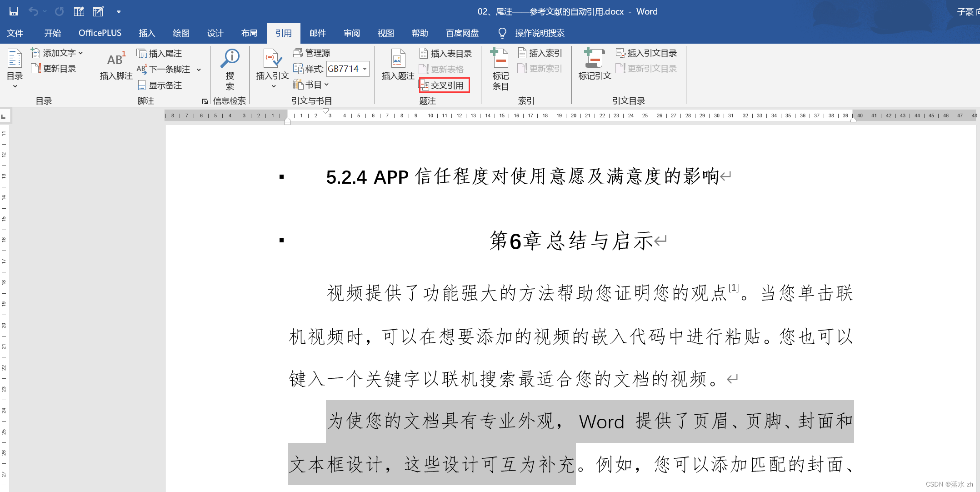Switch to the 设计 tab

point(215,33)
